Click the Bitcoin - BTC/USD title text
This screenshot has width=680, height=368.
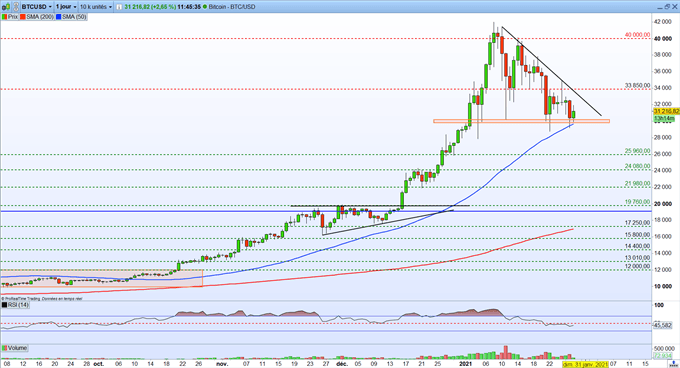(x=232, y=7)
